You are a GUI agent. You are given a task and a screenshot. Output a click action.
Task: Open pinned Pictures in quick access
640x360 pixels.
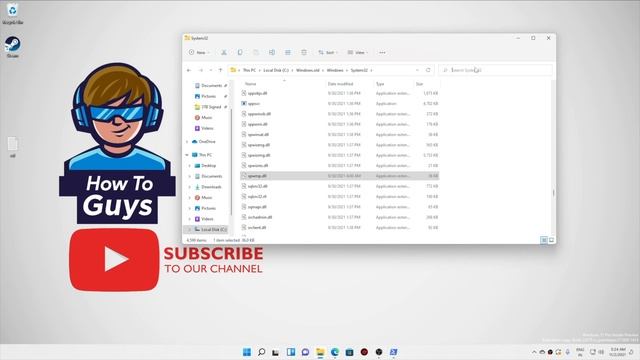(x=210, y=96)
